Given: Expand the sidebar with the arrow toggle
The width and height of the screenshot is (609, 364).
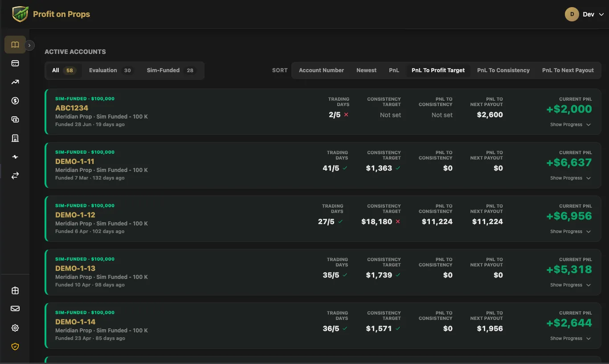Looking at the screenshot, I should point(29,45).
